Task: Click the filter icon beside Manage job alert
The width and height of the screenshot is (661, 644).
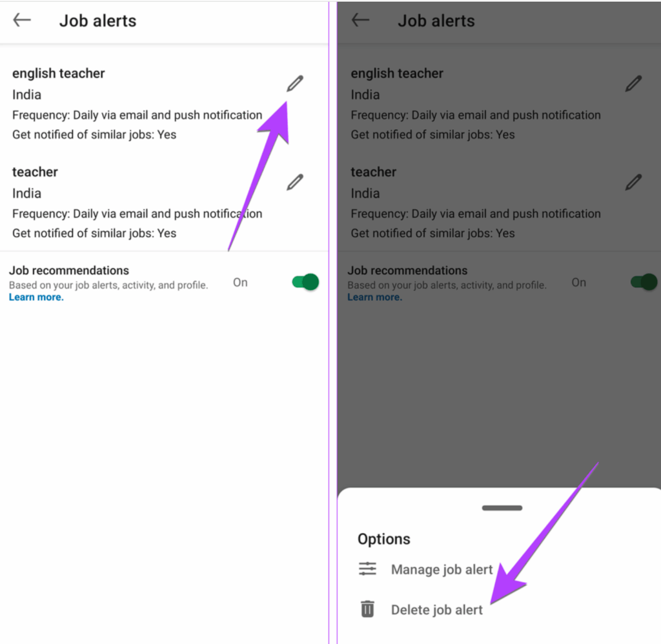Action: tap(367, 569)
